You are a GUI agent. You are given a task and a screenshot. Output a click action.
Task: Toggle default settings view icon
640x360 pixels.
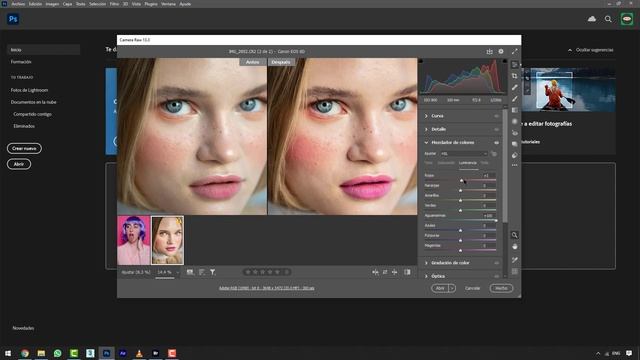pos(407,272)
